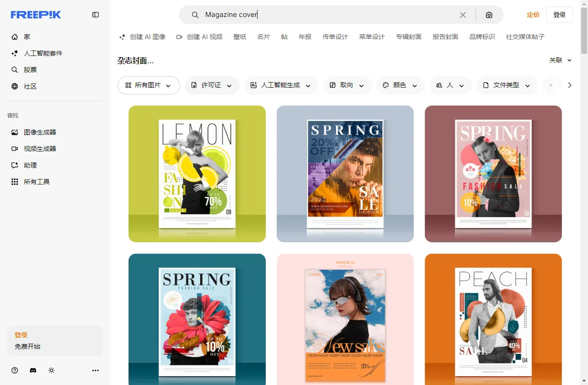588x385 pixels.
Task: Click the help question mark icon
Action: pos(15,370)
